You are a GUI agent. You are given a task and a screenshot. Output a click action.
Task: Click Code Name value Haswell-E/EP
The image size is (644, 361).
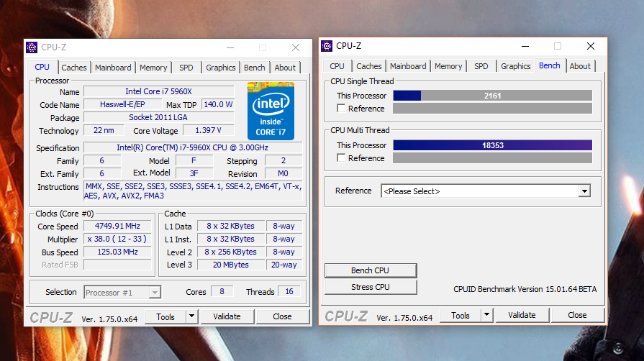pos(122,104)
